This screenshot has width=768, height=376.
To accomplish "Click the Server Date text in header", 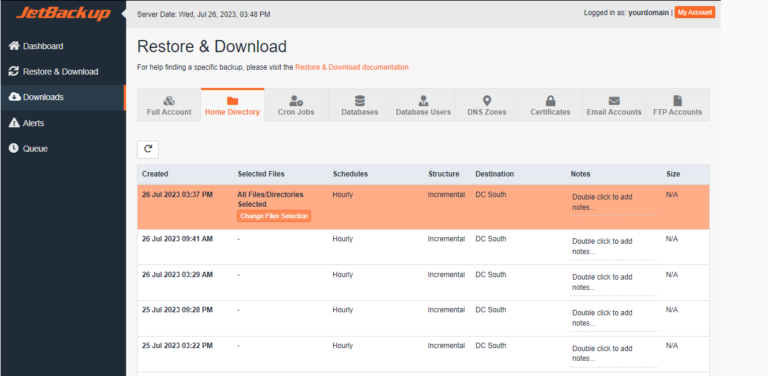I will (x=204, y=15).
